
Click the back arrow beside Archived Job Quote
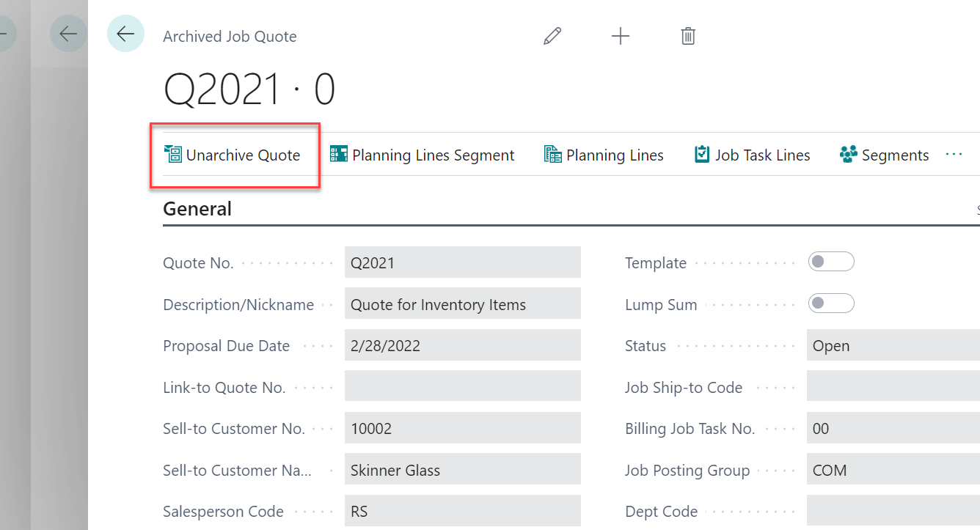pos(125,34)
